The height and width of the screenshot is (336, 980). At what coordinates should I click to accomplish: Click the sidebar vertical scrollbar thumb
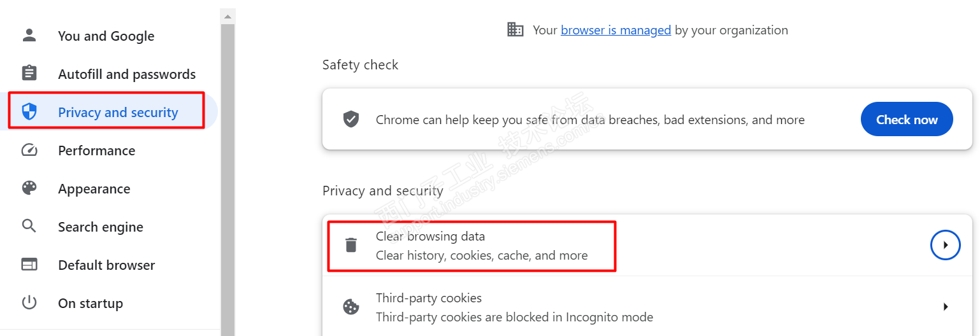tap(227, 178)
